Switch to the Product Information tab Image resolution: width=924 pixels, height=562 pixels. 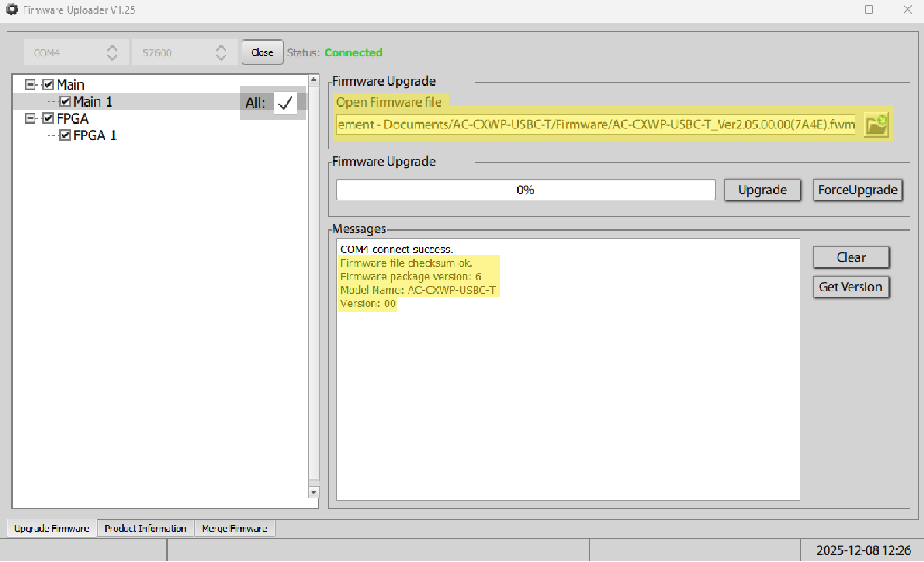coord(145,529)
